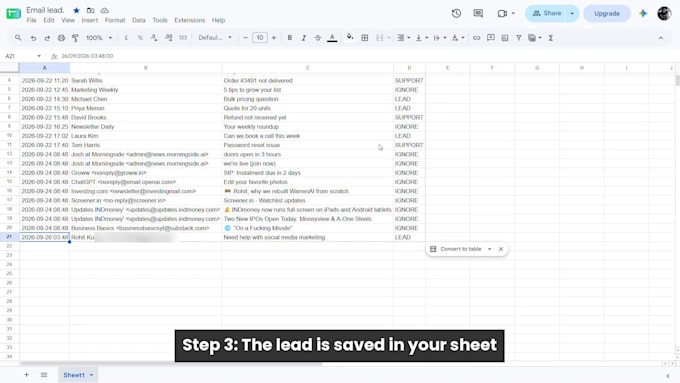Format cell as percent
This screenshot has width=680, height=383.
pos(140,38)
